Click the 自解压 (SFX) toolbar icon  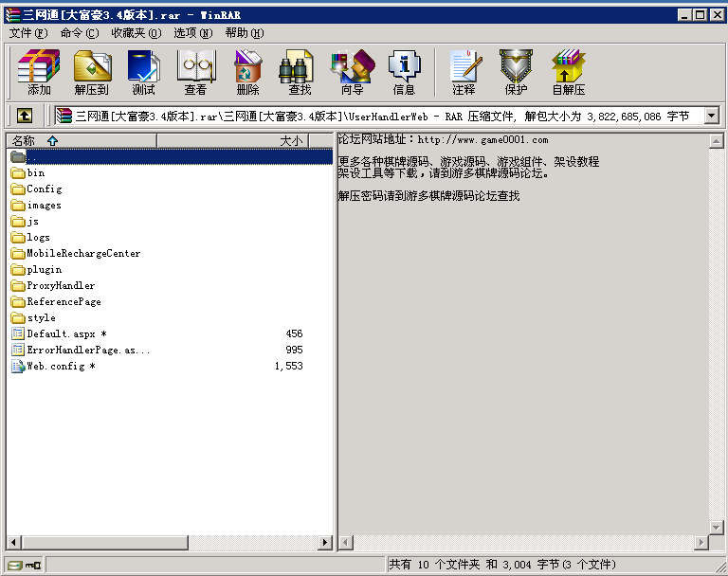pyautogui.click(x=568, y=72)
